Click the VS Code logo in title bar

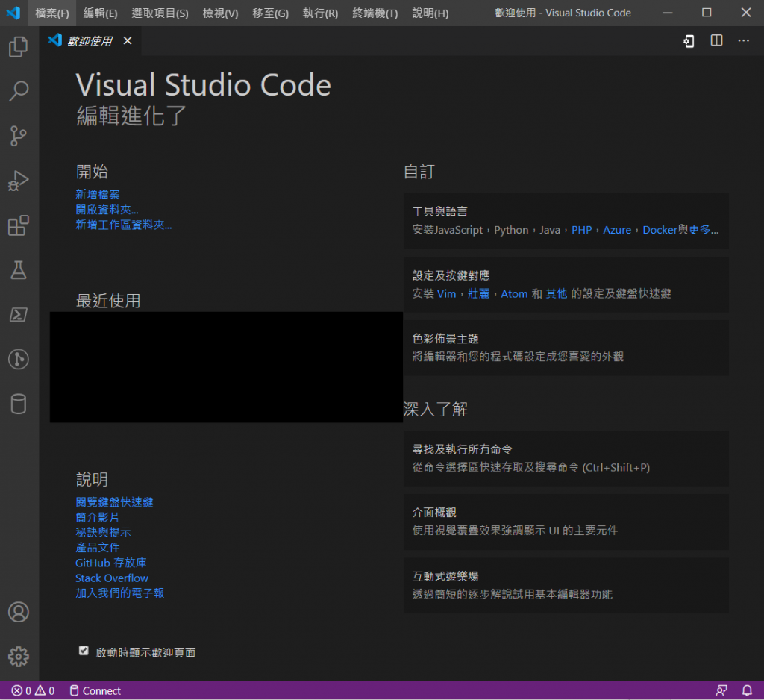tap(13, 13)
